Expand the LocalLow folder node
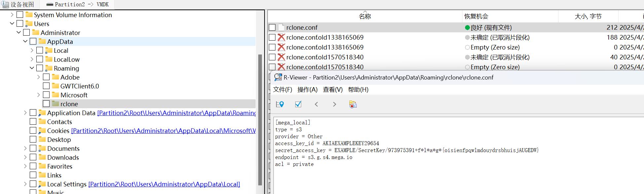 click(32, 59)
